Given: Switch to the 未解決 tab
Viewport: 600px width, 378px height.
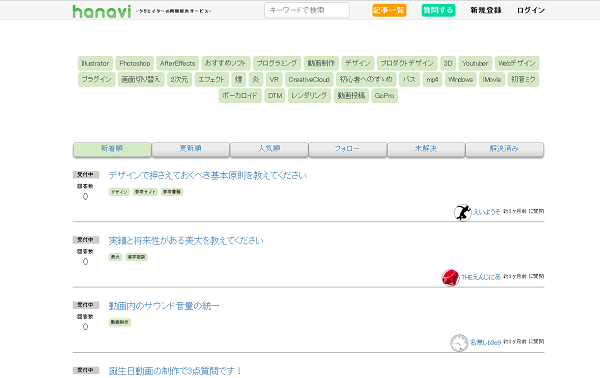Looking at the screenshot, I should coord(426,149).
